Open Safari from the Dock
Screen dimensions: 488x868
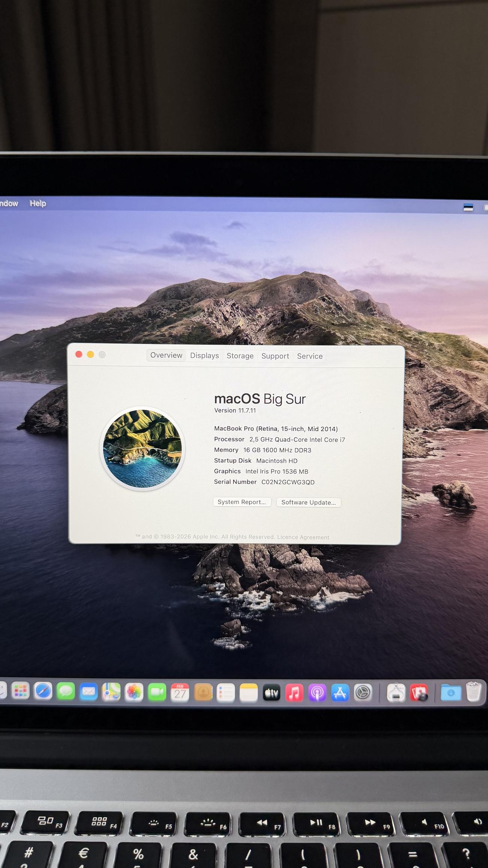pos(43,691)
